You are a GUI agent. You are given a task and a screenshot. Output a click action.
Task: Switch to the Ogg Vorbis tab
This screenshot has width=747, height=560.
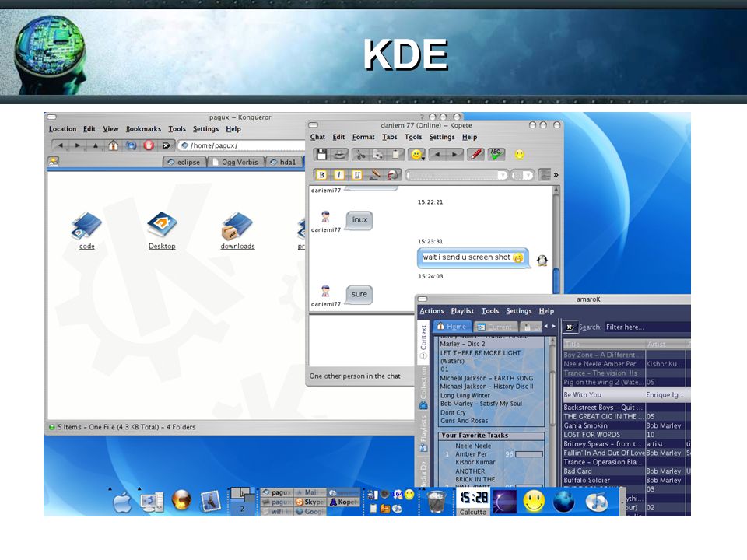[235, 162]
